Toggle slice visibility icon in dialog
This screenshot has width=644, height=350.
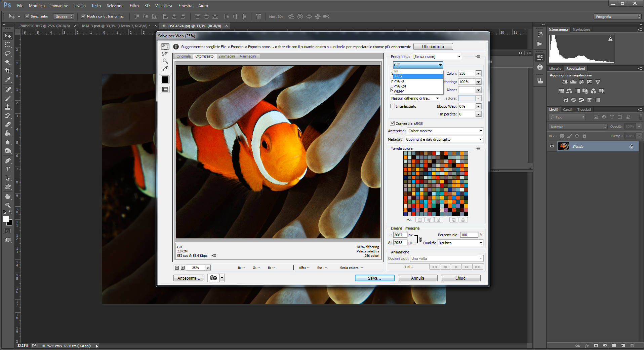pos(165,90)
